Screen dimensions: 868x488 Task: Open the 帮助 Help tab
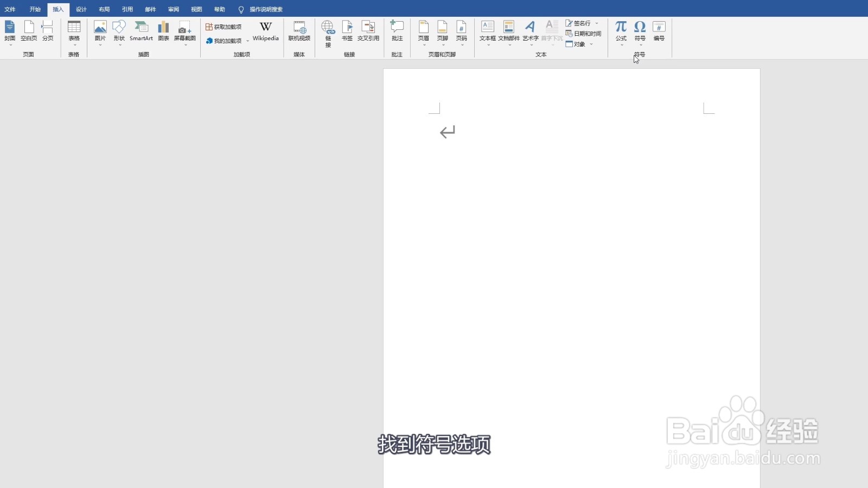(x=220, y=9)
